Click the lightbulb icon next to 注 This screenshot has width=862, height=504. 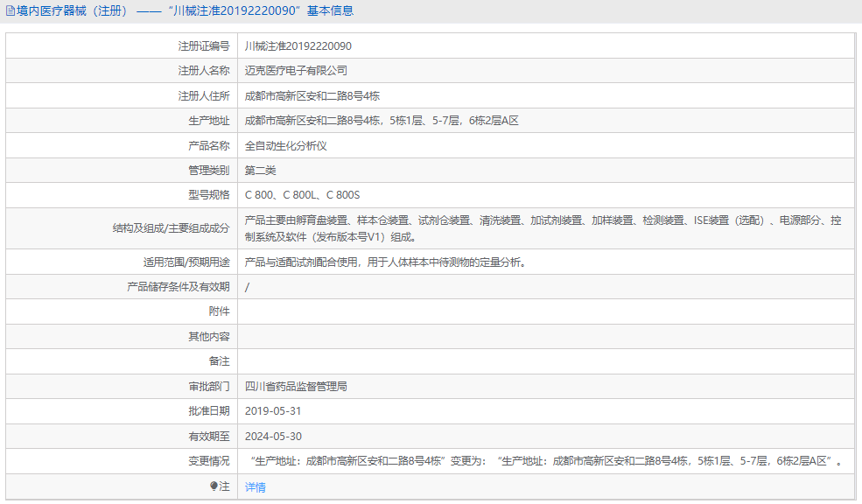click(214, 486)
